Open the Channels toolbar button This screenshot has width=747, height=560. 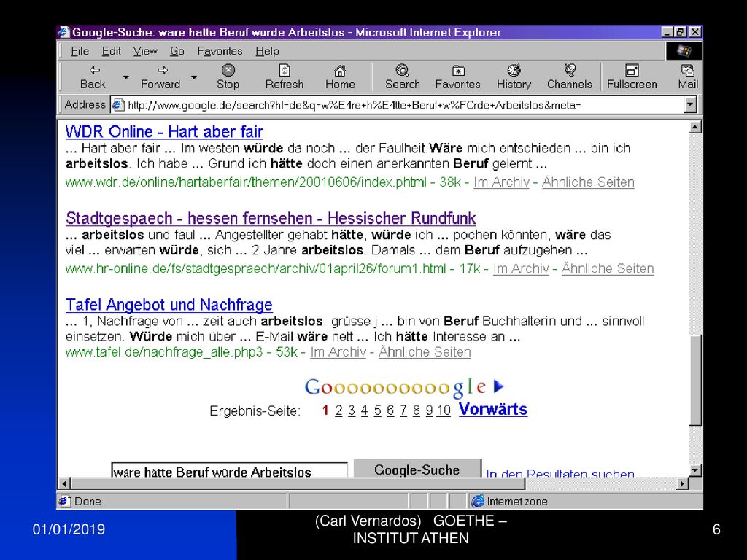569,77
